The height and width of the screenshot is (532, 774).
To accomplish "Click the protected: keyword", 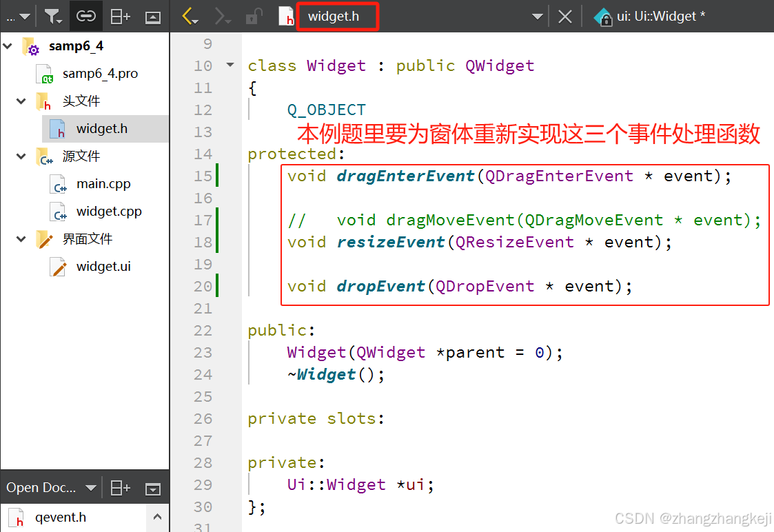I will point(296,154).
